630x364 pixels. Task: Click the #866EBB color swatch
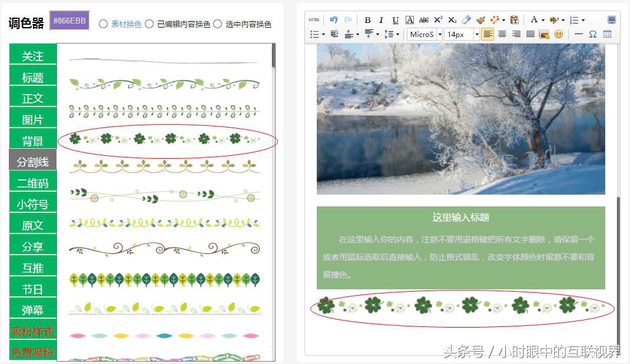point(69,20)
